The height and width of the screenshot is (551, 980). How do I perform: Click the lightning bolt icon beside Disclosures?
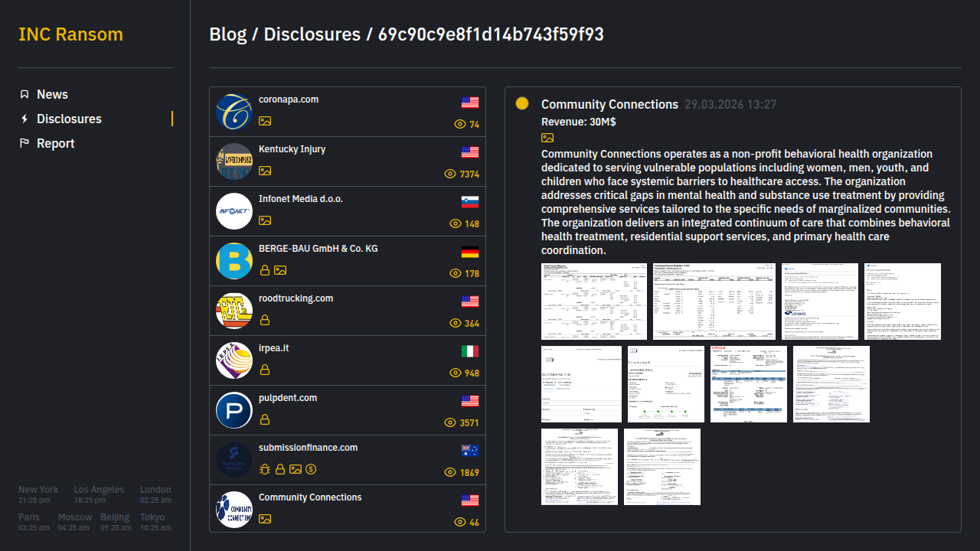[24, 119]
